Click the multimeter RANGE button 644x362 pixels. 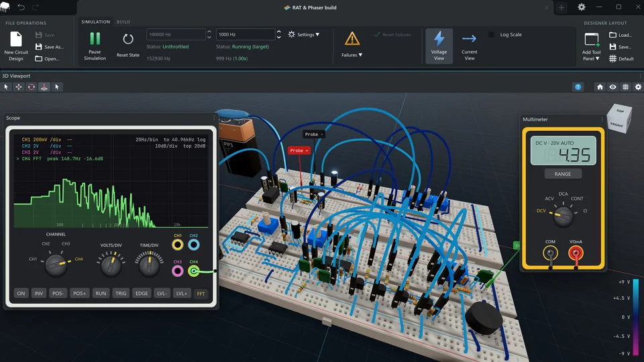pos(563,174)
